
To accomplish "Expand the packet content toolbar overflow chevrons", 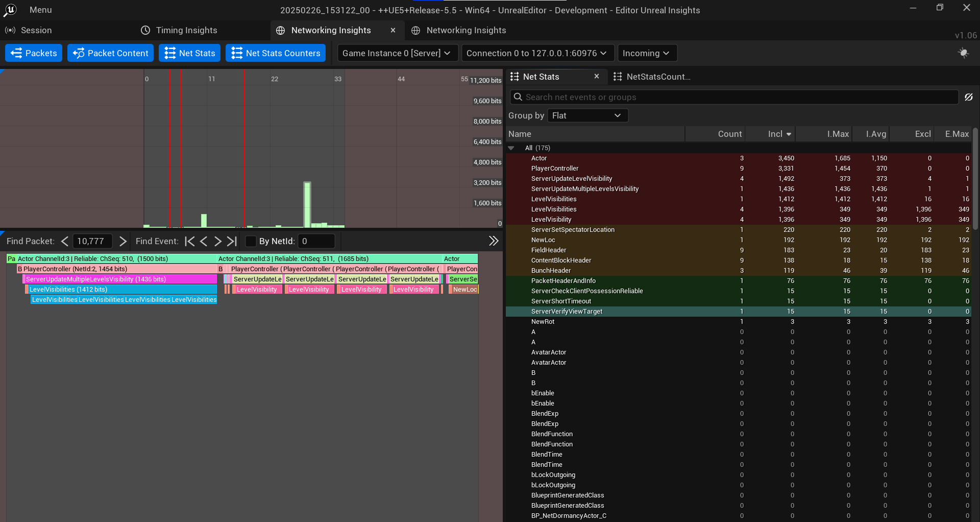I will (x=493, y=241).
